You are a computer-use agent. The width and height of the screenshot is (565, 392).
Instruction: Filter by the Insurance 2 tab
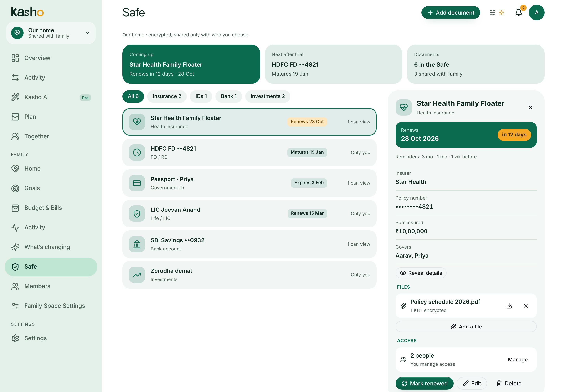click(167, 96)
